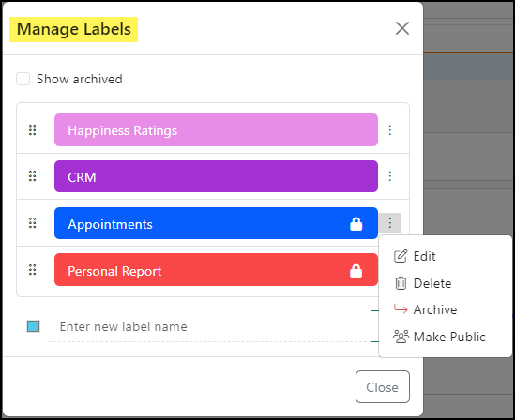The width and height of the screenshot is (515, 420).
Task: Click the Show archived label text
Action: coord(80,79)
